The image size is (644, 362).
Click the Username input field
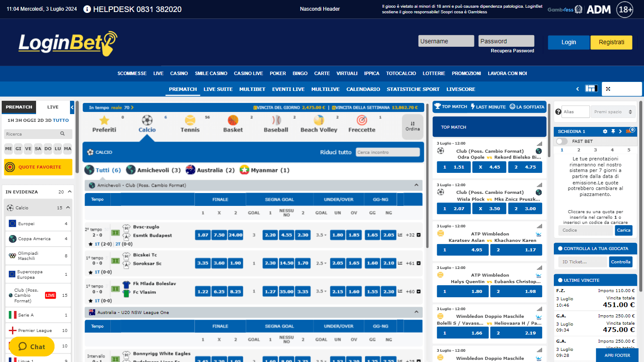(446, 41)
